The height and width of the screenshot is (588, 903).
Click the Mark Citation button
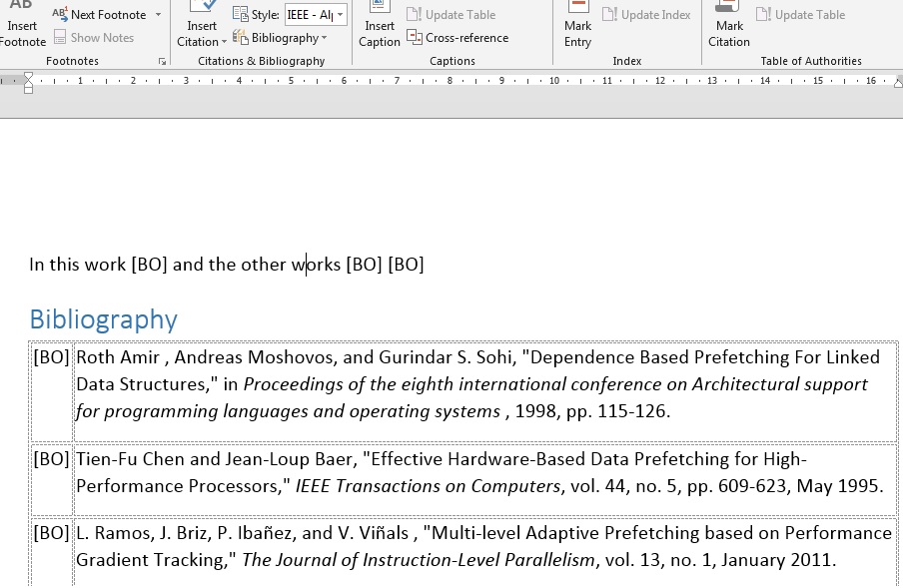pos(729,24)
